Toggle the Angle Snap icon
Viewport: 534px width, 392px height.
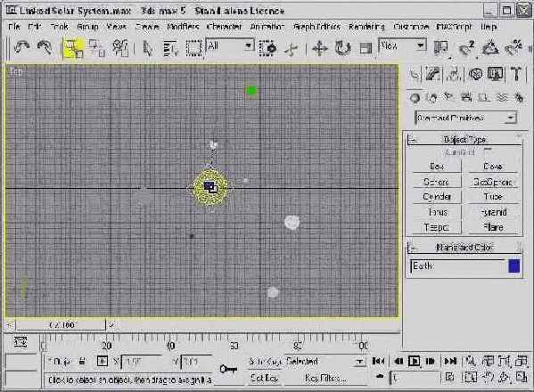(490, 48)
